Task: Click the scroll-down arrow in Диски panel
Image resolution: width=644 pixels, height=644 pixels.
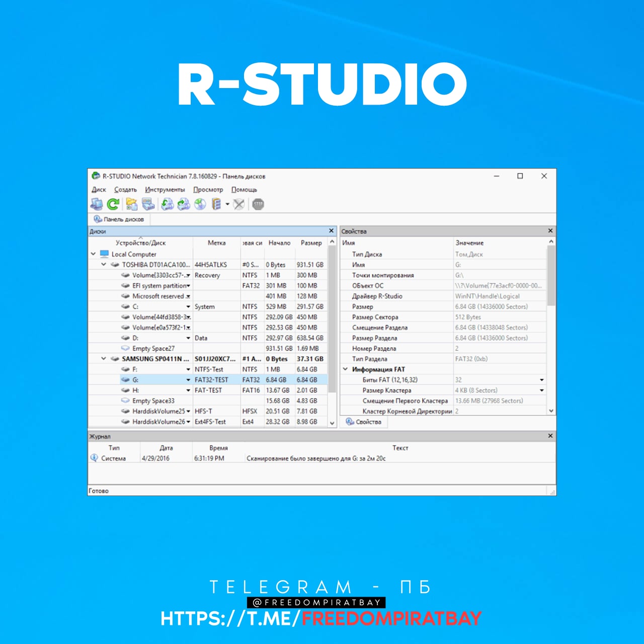Action: [x=332, y=423]
